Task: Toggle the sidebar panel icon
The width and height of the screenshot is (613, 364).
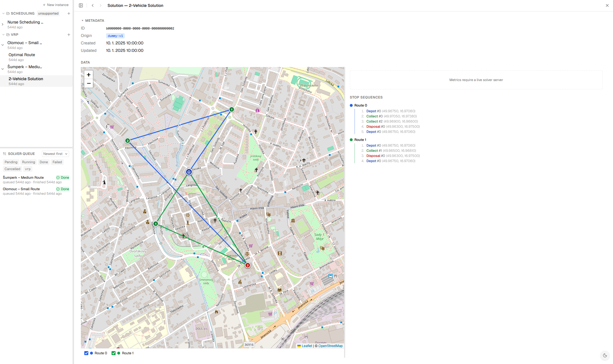Action: tap(81, 5)
